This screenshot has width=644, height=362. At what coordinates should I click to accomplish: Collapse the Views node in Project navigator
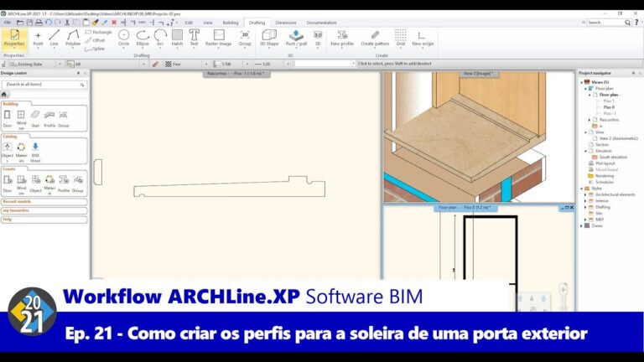[582, 82]
